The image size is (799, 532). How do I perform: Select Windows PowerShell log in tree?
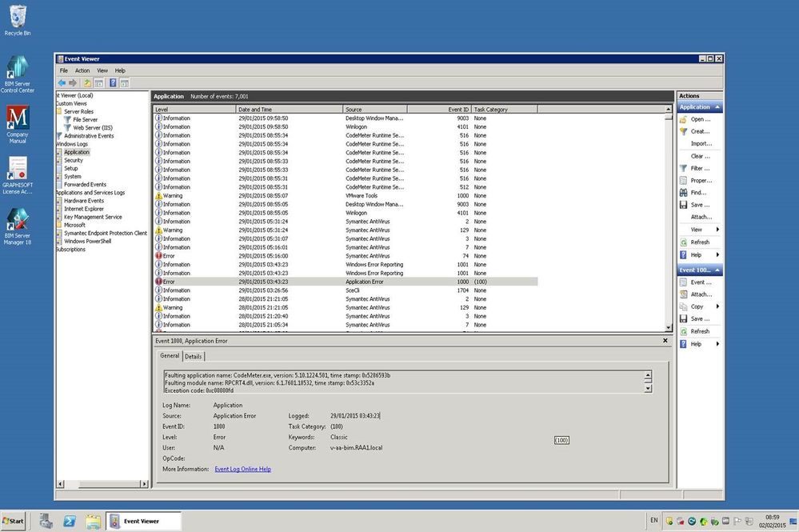[x=88, y=242]
